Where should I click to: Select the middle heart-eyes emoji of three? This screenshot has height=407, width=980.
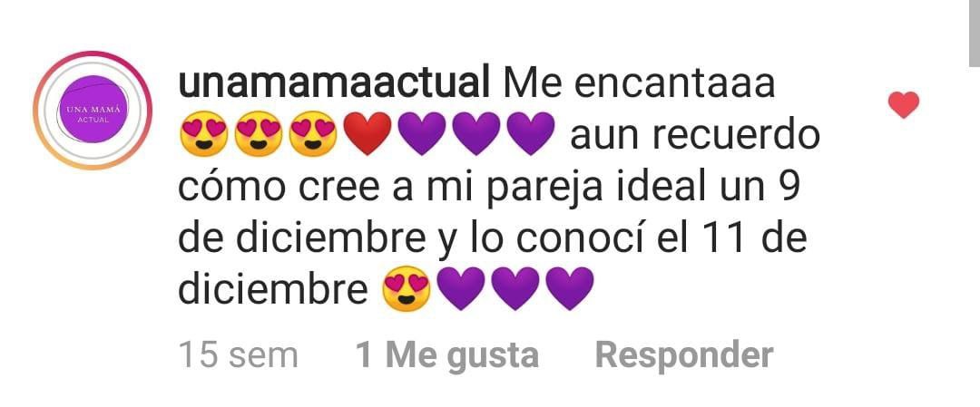[259, 133]
